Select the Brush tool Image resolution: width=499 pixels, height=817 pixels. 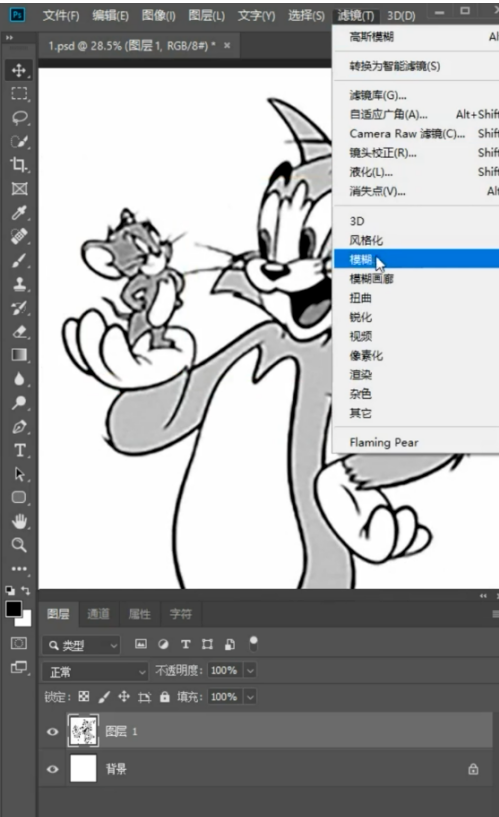[x=19, y=260]
